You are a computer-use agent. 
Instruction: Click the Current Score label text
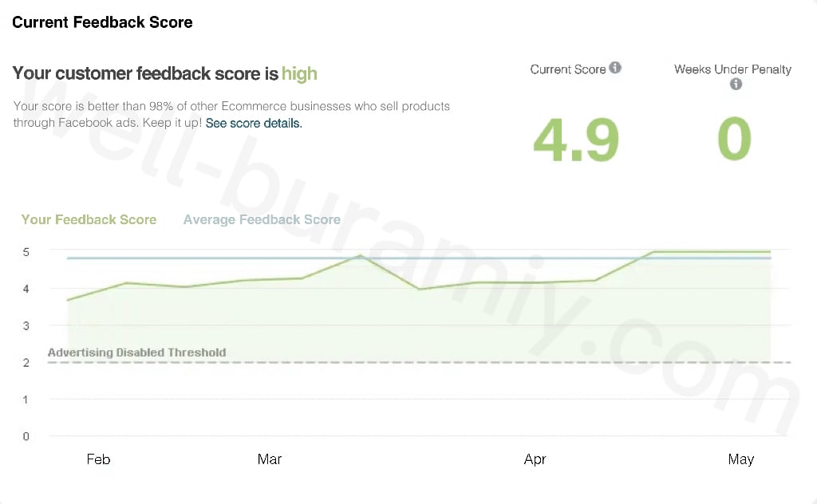[x=567, y=69]
